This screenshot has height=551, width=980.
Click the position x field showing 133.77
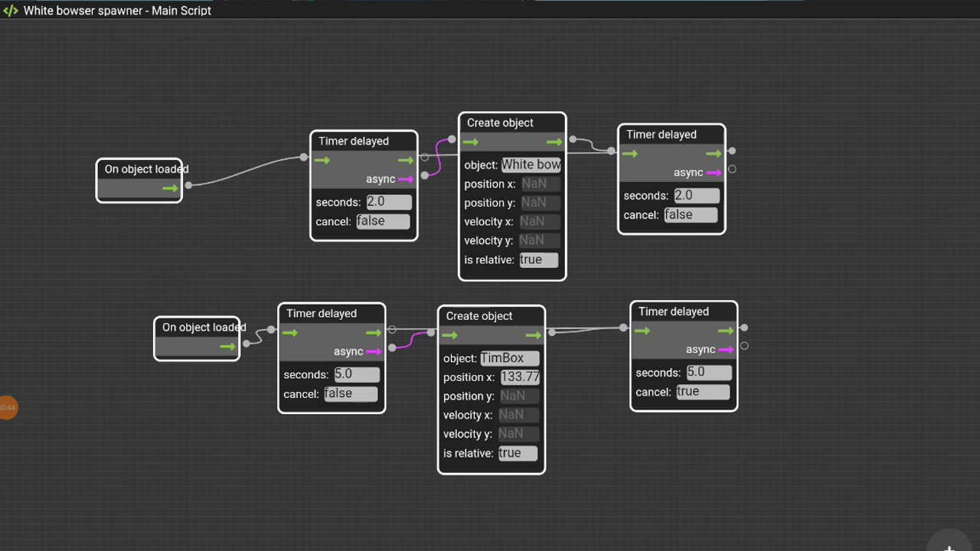[x=521, y=377]
